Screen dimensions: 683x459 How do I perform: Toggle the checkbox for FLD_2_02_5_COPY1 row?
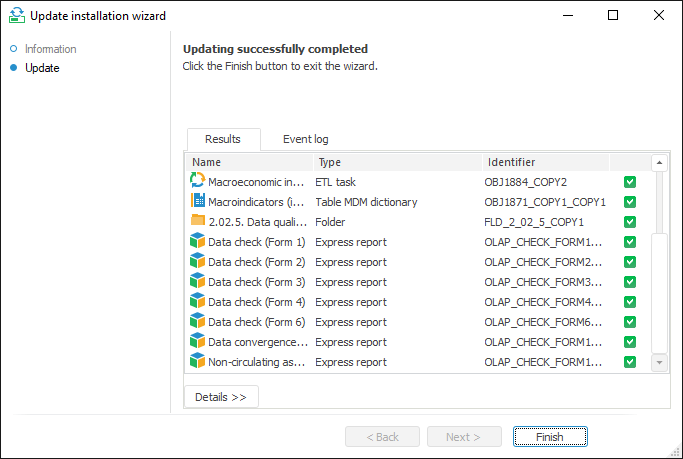pos(630,222)
